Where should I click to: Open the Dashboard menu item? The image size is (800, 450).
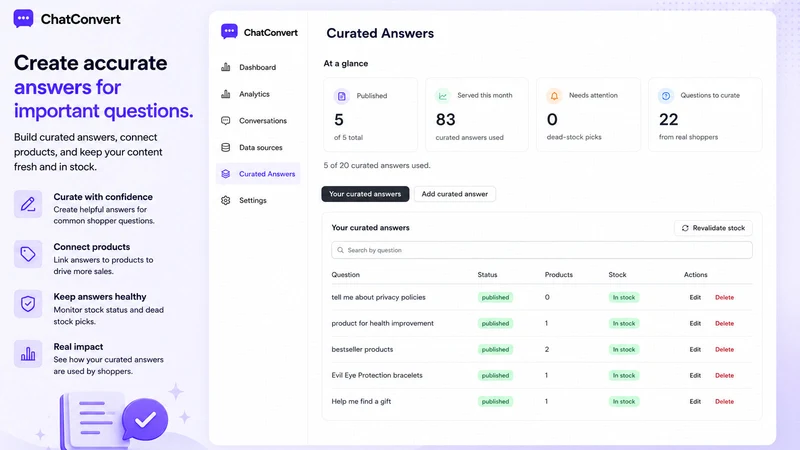pyautogui.click(x=258, y=67)
